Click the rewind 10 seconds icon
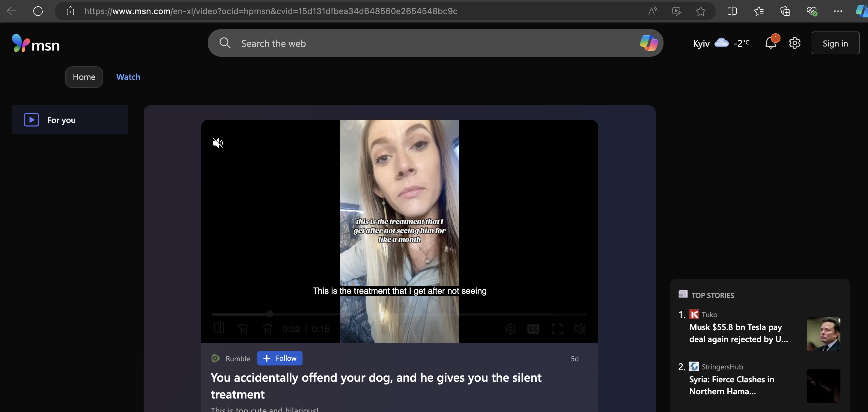This screenshot has width=868, height=412. pyautogui.click(x=243, y=328)
